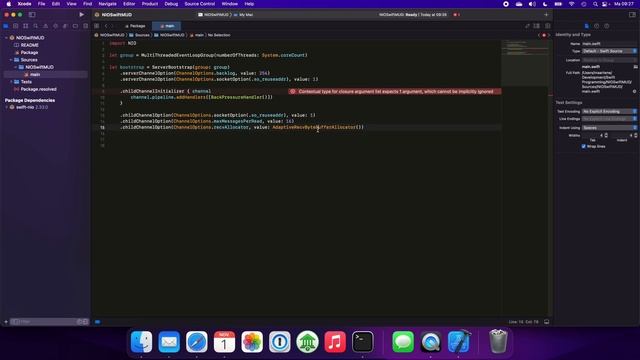Open Spotlight search in menu bar
This screenshot has width=640, height=360.
click(595, 4)
